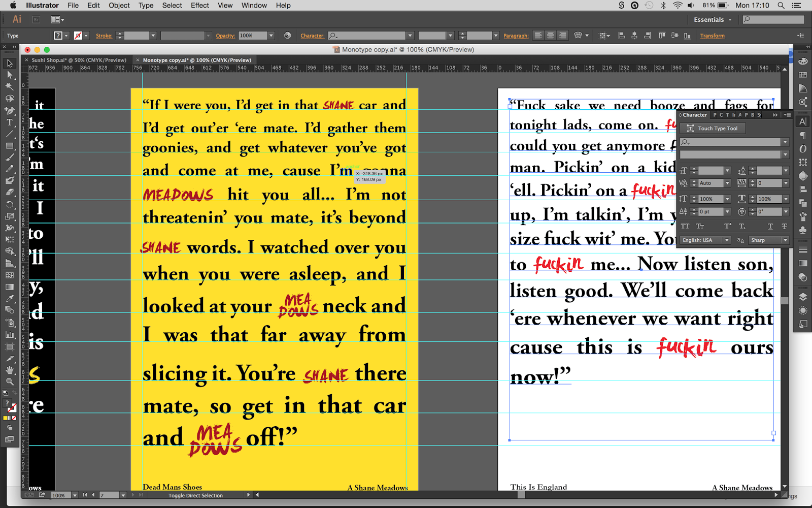
Task: Select the Selection tool arrow
Action: (10, 63)
